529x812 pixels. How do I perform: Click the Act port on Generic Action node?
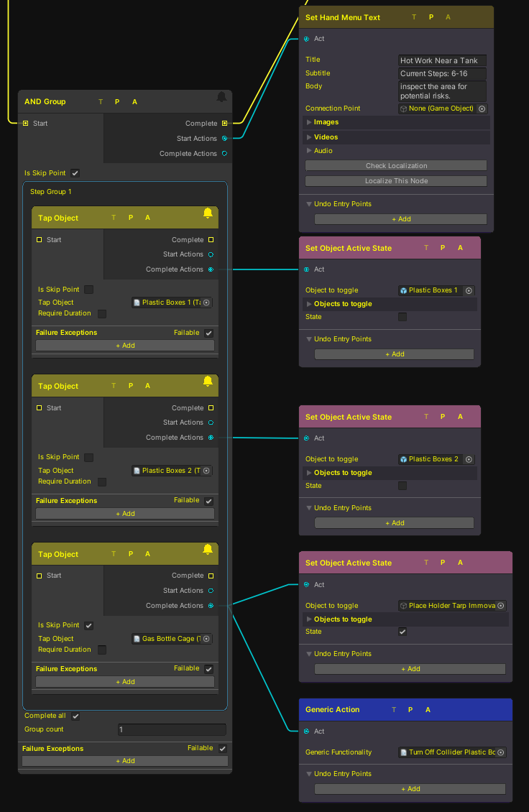coord(307,732)
